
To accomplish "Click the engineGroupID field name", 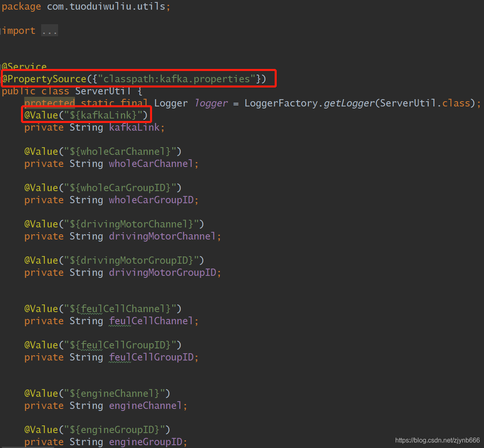I will pos(146,442).
